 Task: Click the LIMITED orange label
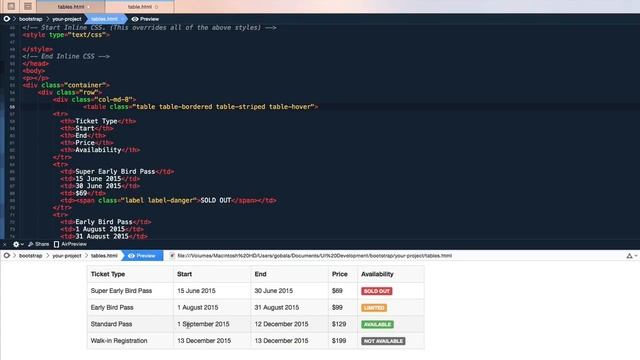click(374, 308)
